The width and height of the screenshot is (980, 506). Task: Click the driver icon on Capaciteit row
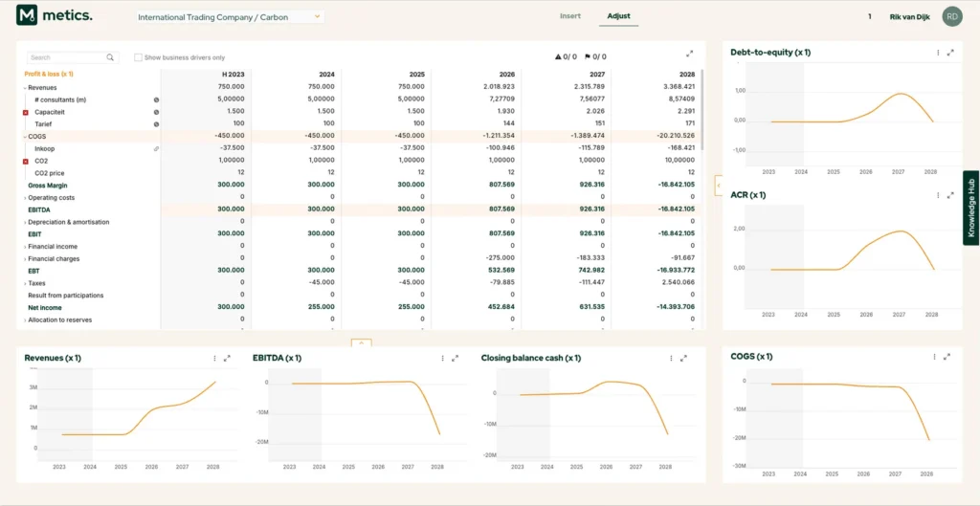click(156, 112)
